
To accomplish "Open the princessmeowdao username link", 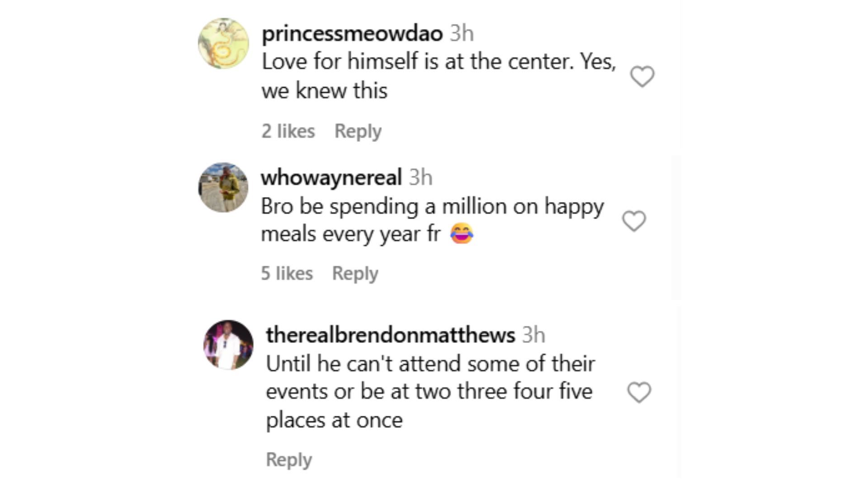I will coord(352,33).
